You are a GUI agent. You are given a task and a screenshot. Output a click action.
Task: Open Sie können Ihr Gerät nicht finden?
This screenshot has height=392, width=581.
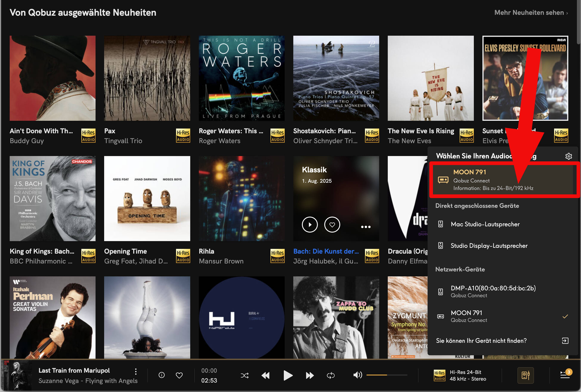click(x=481, y=341)
